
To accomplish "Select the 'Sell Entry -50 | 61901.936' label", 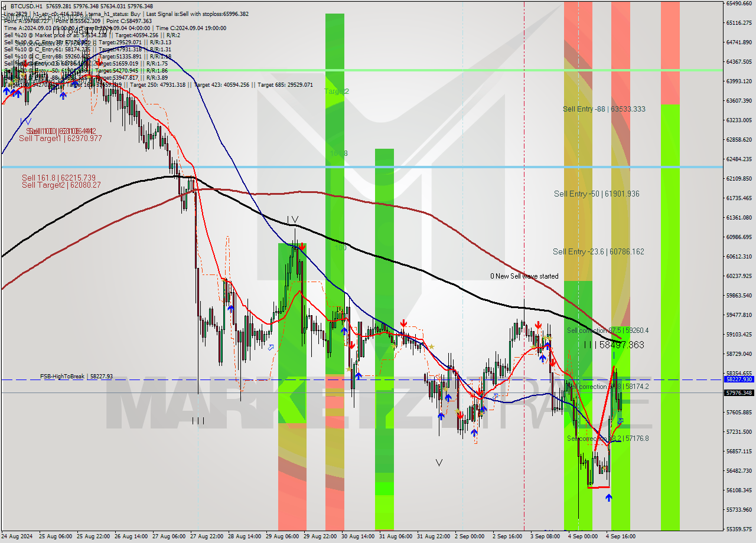I will click(x=597, y=194).
